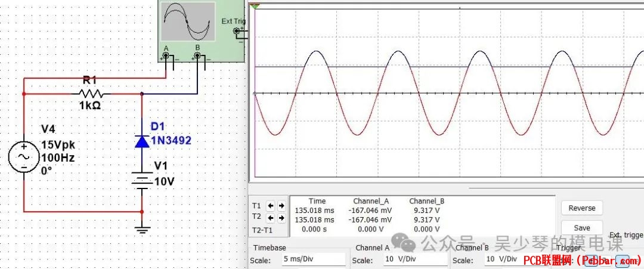
Task: Move cursor T1 left with arrow
Action: 271,205
